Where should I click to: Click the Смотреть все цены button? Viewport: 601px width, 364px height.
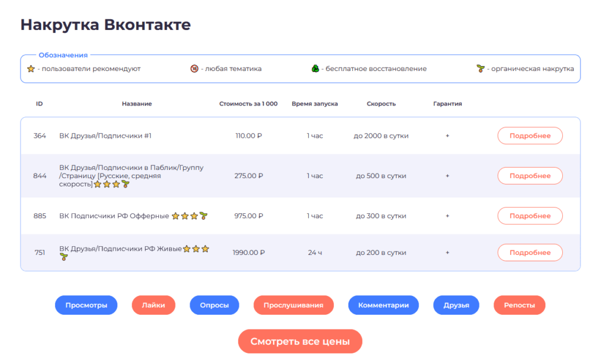click(x=300, y=341)
